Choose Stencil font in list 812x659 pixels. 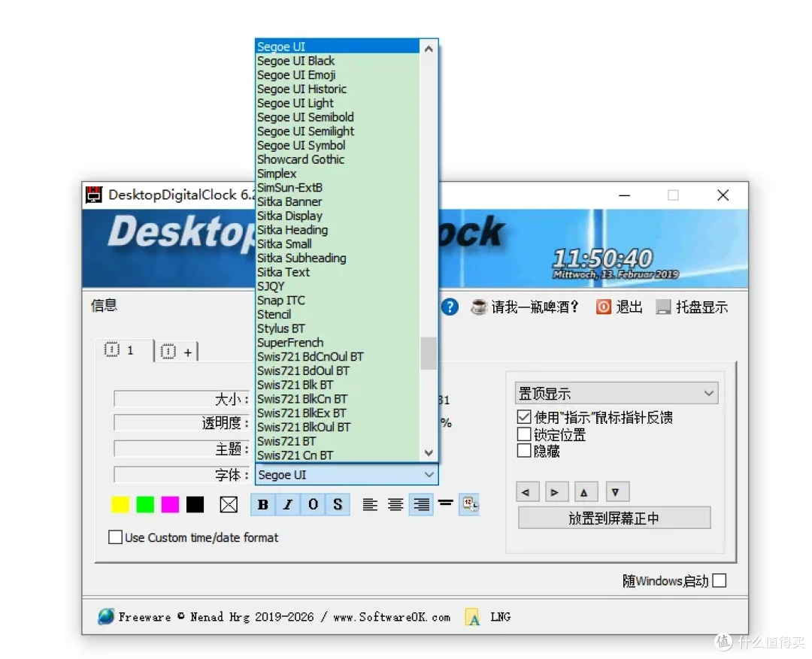(338, 314)
